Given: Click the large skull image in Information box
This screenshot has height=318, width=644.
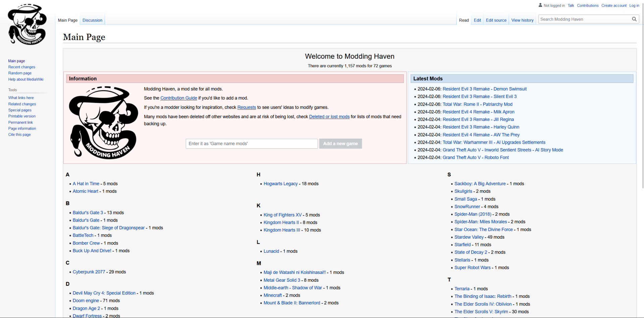Looking at the screenshot, I should (104, 123).
